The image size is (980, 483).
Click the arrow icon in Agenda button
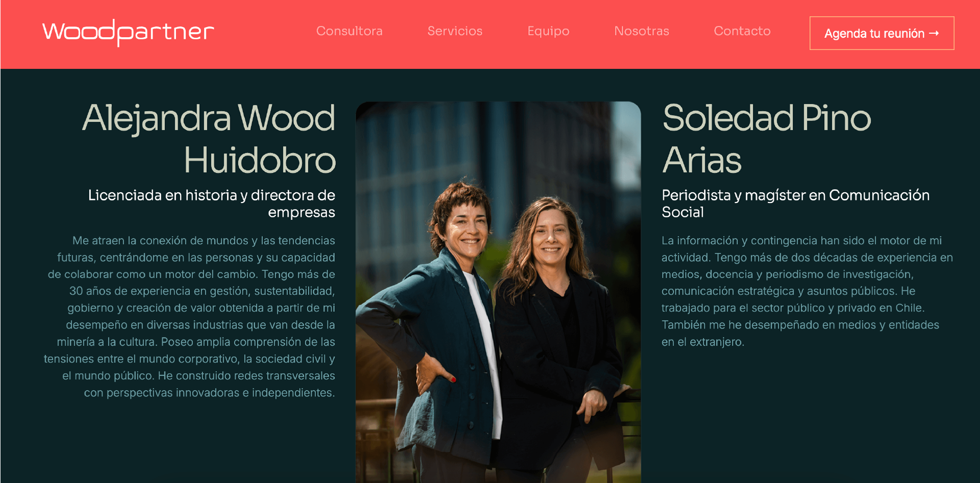[x=934, y=33]
